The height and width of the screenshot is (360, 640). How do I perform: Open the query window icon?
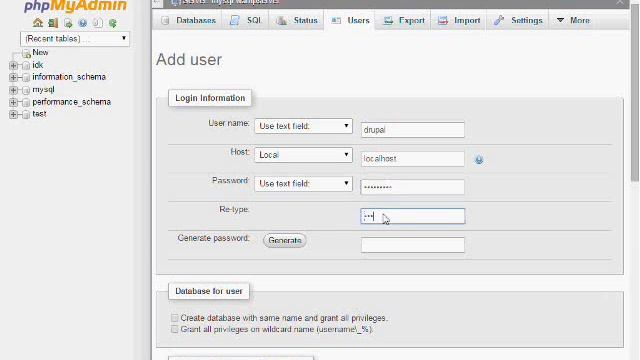(x=68, y=23)
